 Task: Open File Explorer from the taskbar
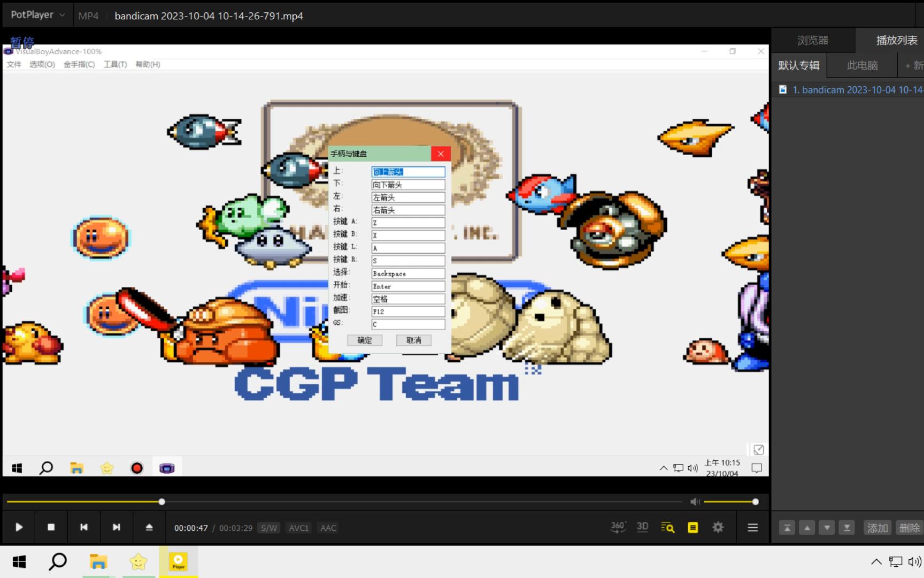[x=98, y=561]
